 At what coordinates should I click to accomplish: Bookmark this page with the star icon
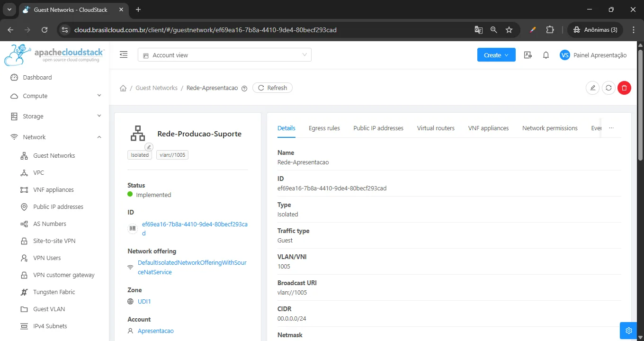pyautogui.click(x=509, y=30)
